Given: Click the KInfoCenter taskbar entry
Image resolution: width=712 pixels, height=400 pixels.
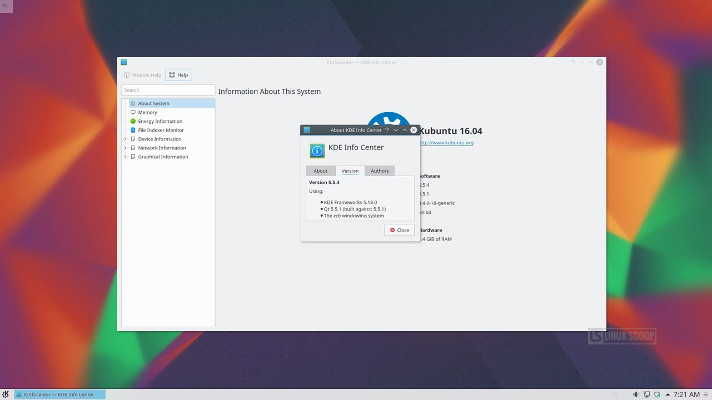Looking at the screenshot, I should pos(59,395).
